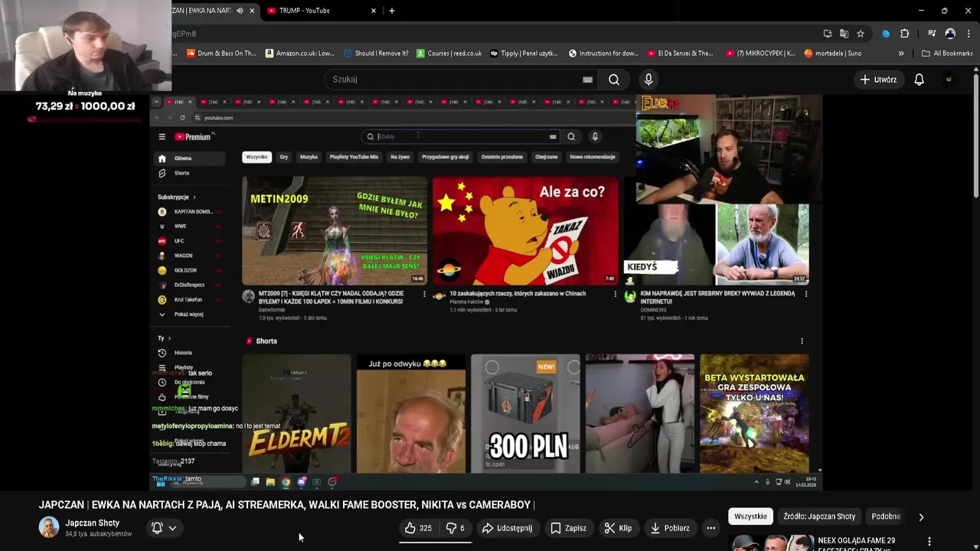980x551 pixels.
Task: Open the Tipply | Panel bookmark
Action: (x=524, y=54)
